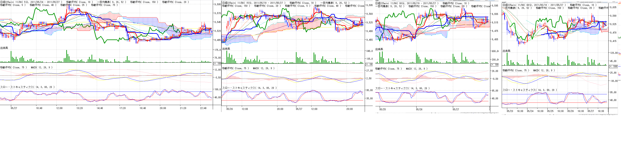
Task: Click the 出来高 volume label in the 5-minute chart
Action: pyautogui.click(x=4, y=48)
